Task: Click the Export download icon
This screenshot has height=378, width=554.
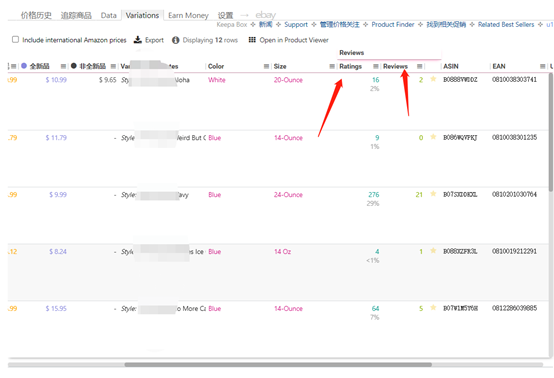Action: point(137,40)
